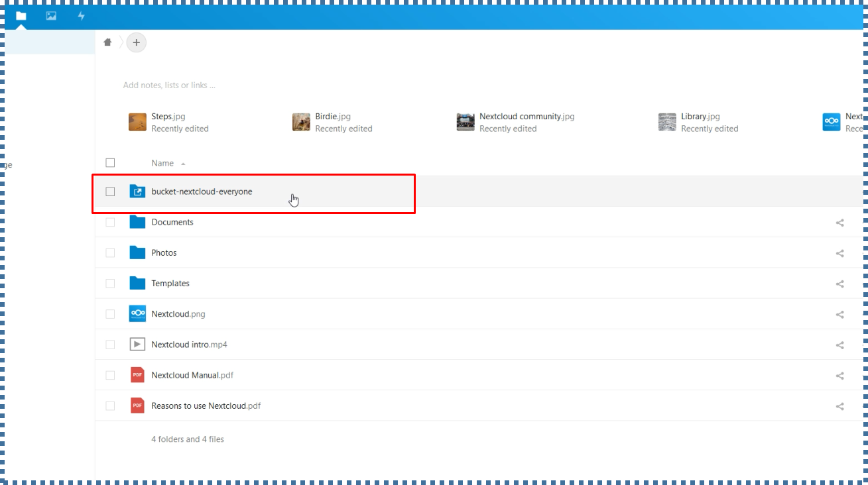Share the Templates folder via share icon
Viewport: 868px width, 485px height.
tap(839, 284)
